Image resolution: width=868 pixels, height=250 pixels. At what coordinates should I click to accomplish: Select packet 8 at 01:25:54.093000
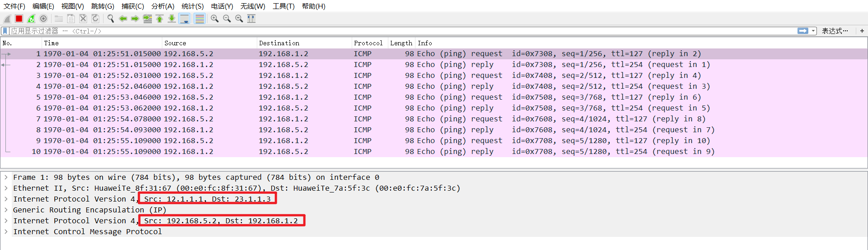click(x=434, y=130)
